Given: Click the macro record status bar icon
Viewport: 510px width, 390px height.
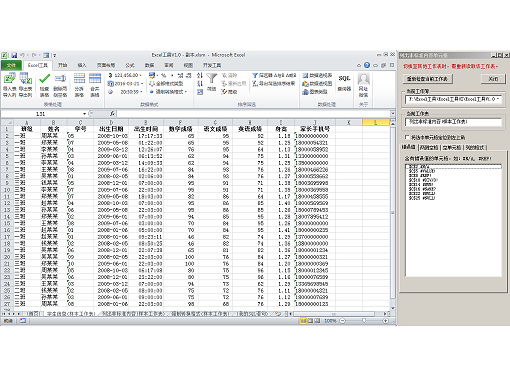Looking at the screenshot, I should click(23, 321).
